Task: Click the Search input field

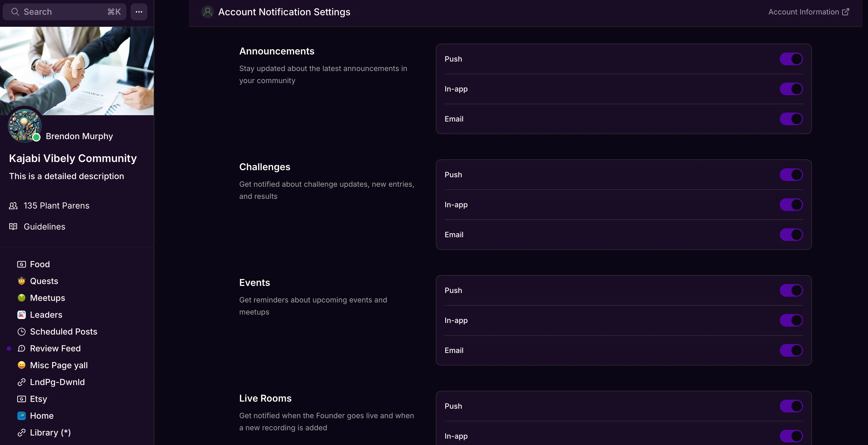Action: pos(64,12)
